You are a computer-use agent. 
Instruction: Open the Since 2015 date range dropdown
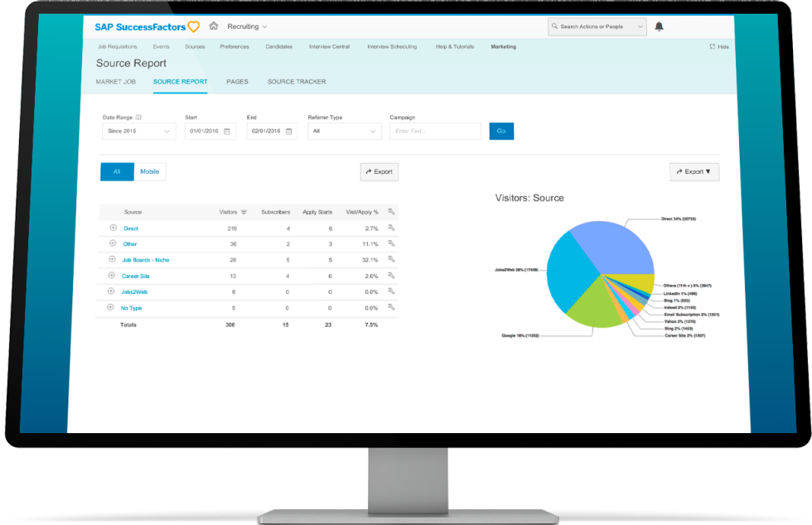[x=138, y=131]
